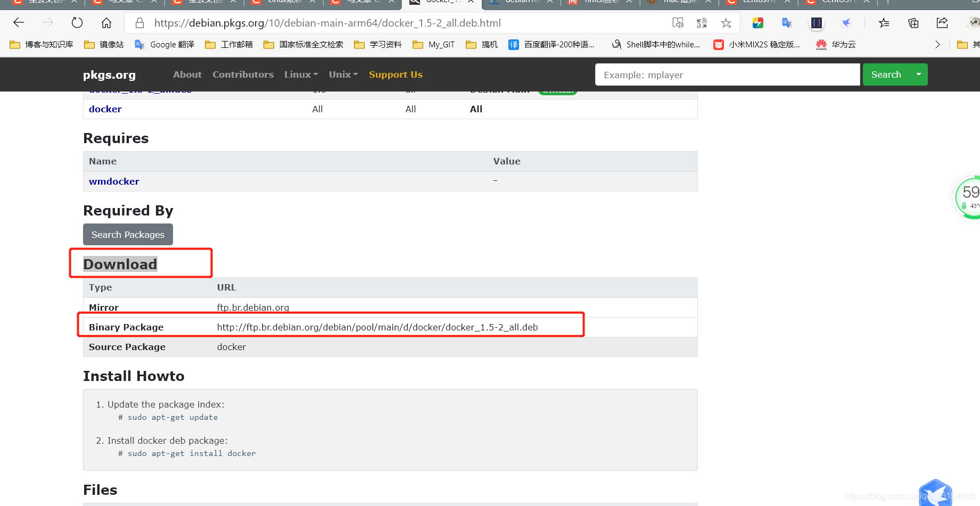This screenshot has width=980, height=506.
Task: Open the 国家标准全文检索 bookmark folder
Action: point(303,45)
